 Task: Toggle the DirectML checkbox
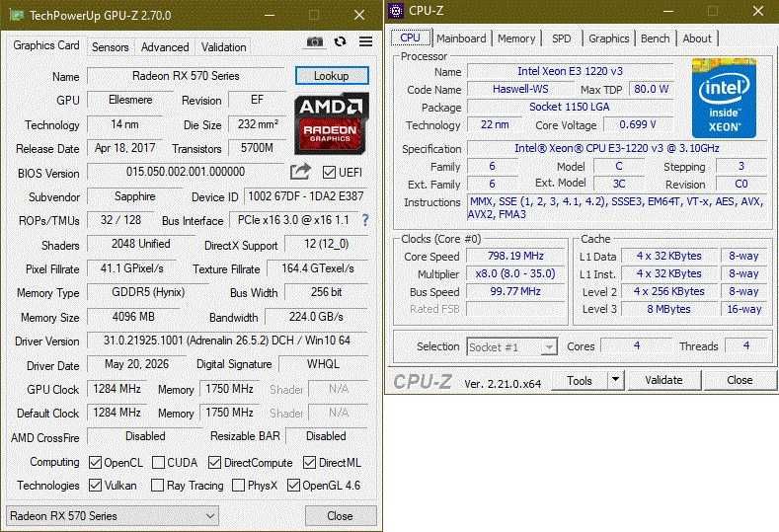(309, 463)
